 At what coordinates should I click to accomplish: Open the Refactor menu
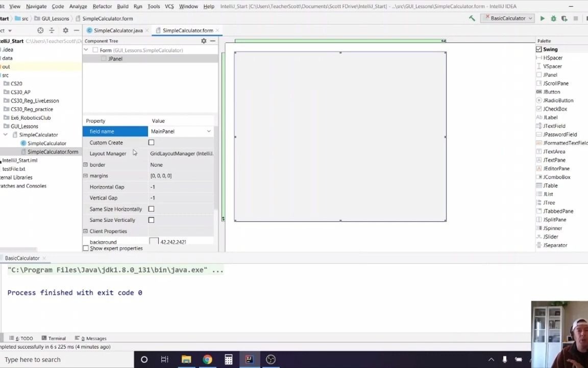tap(102, 6)
